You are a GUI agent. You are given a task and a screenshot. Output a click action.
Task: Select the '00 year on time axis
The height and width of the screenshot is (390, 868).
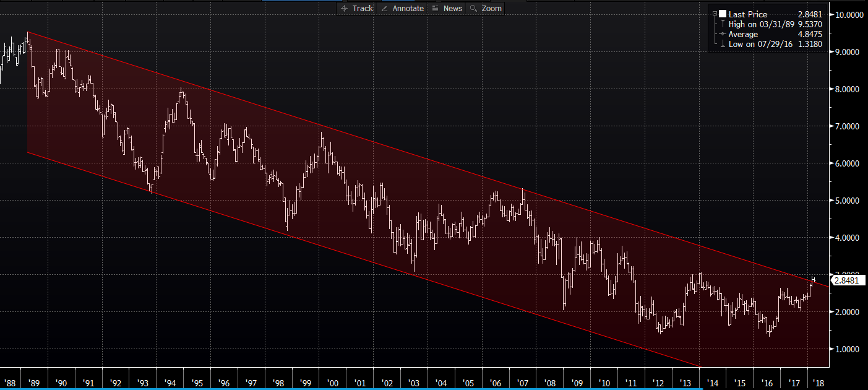[334, 383]
